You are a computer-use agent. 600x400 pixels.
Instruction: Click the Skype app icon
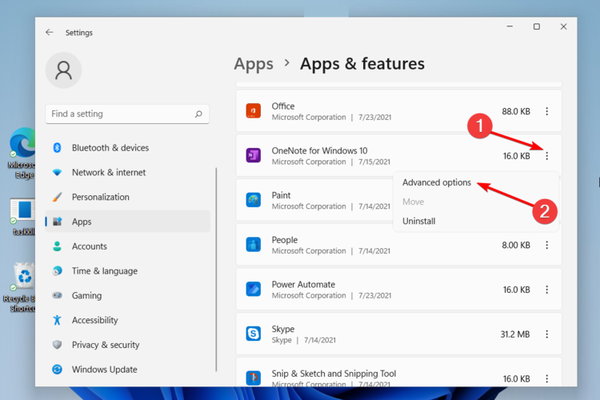coord(254,332)
